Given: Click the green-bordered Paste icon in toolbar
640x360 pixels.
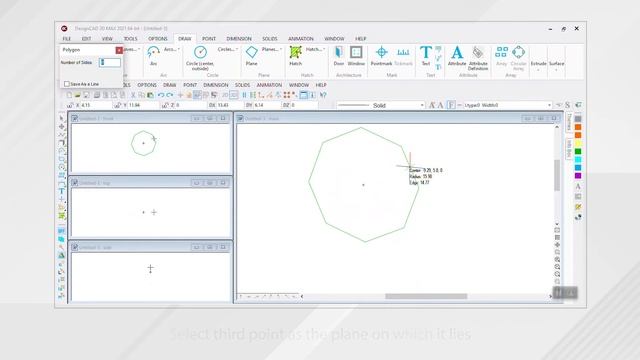Looking at the screenshot, I should coord(150,95).
